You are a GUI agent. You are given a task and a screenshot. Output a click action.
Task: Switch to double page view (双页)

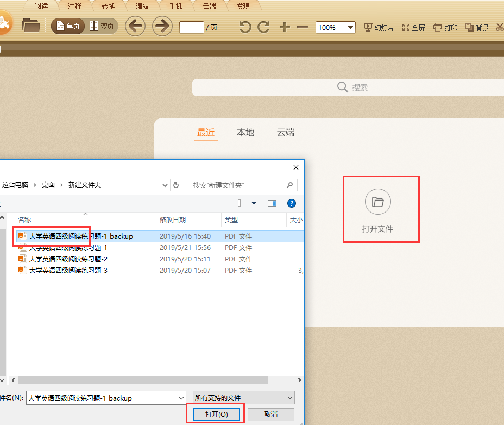[x=102, y=26]
